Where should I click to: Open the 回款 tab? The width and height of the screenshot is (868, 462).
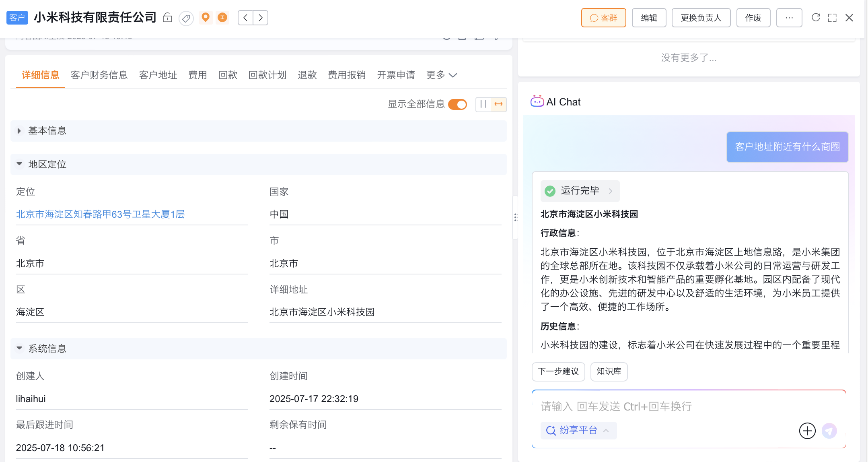[228, 75]
